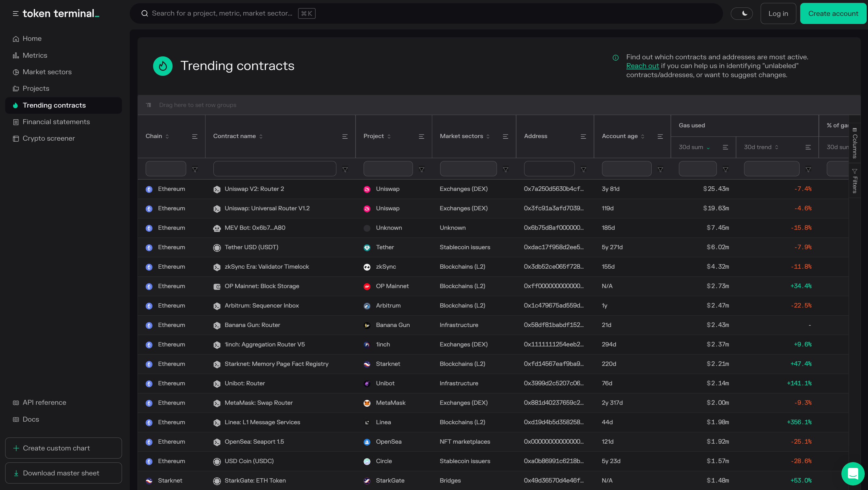
Task: Click the Create account button
Action: pos(833,14)
